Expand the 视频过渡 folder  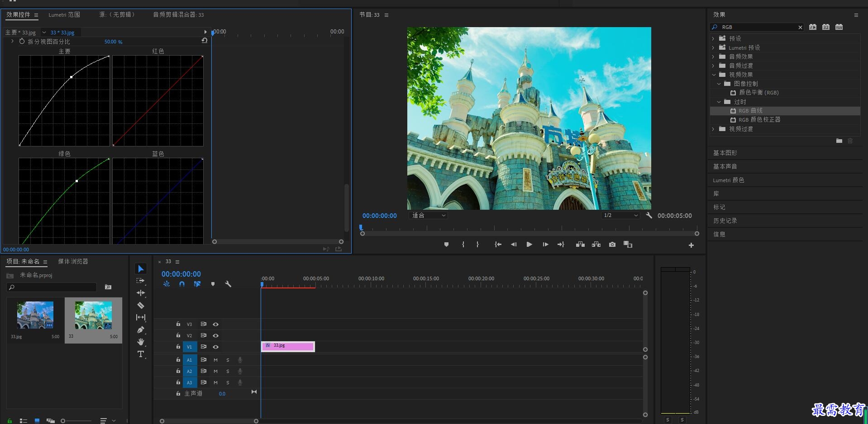[x=713, y=129]
